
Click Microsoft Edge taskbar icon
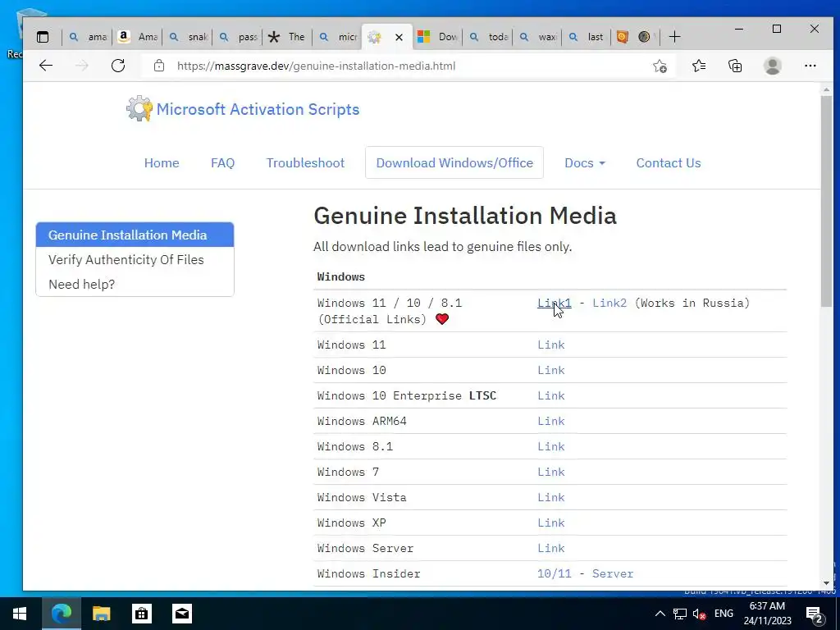click(61, 614)
